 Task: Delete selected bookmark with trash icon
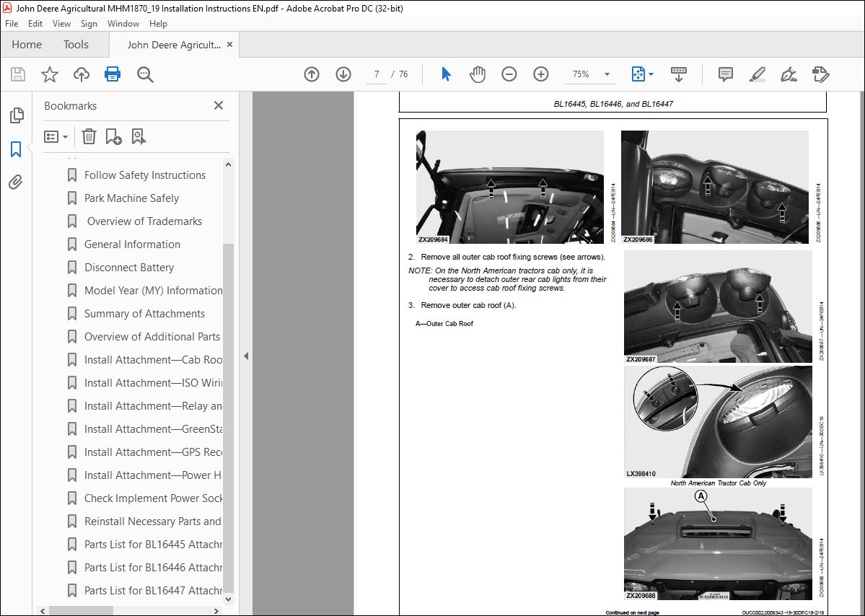(x=89, y=136)
